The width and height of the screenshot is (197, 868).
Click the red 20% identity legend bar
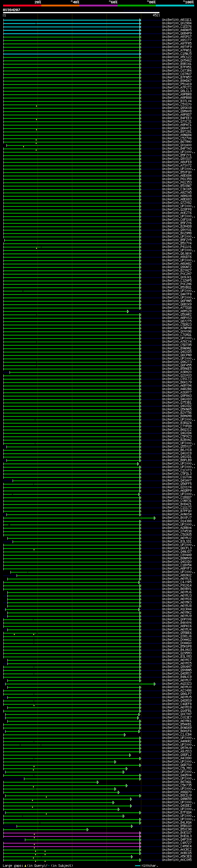pyautogui.click(x=22, y=6)
